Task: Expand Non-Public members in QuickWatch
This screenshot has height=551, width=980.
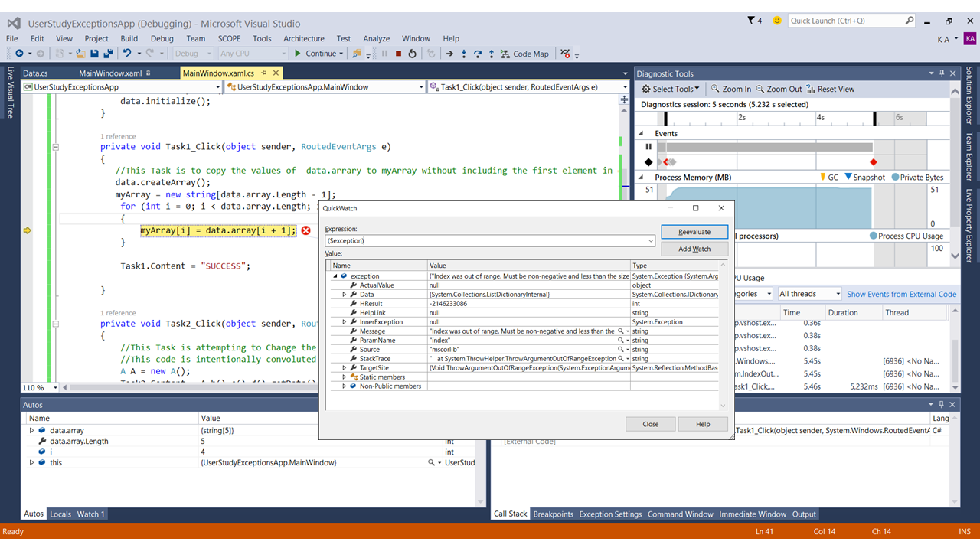Action: pos(345,386)
